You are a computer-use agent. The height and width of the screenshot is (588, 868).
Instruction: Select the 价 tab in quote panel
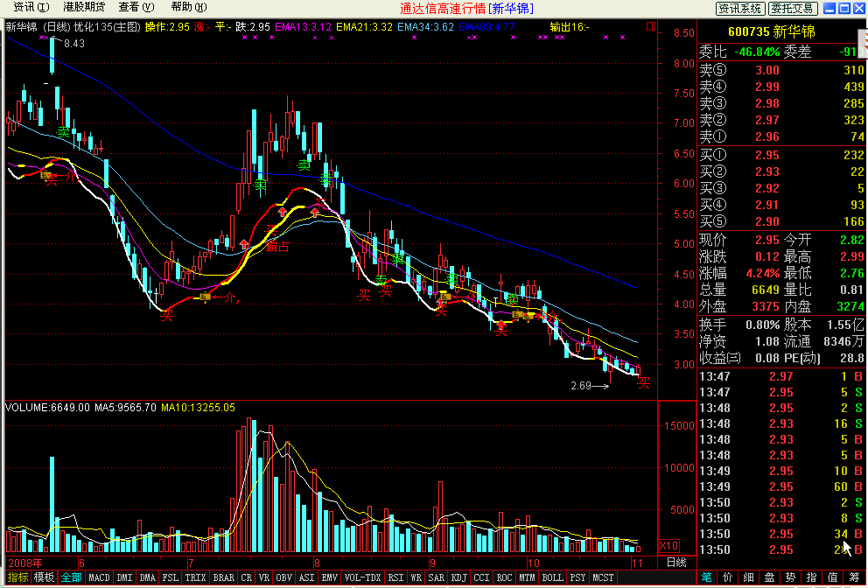coord(728,577)
